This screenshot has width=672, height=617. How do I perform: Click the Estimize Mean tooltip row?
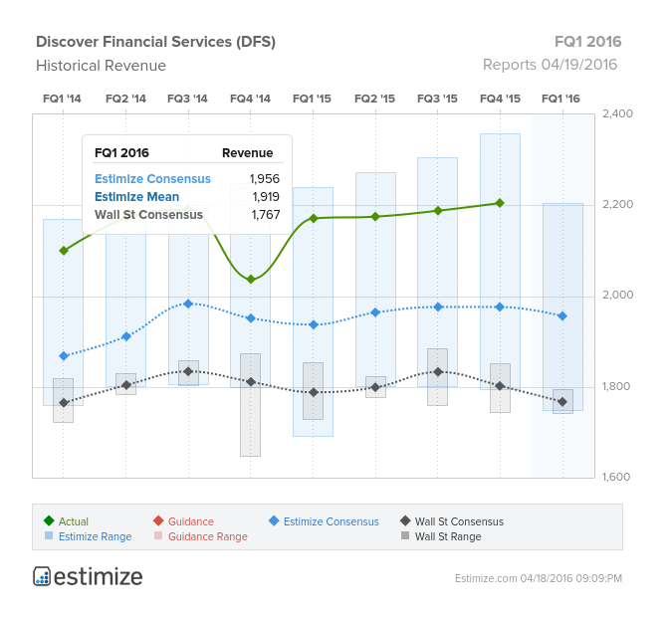187,197
